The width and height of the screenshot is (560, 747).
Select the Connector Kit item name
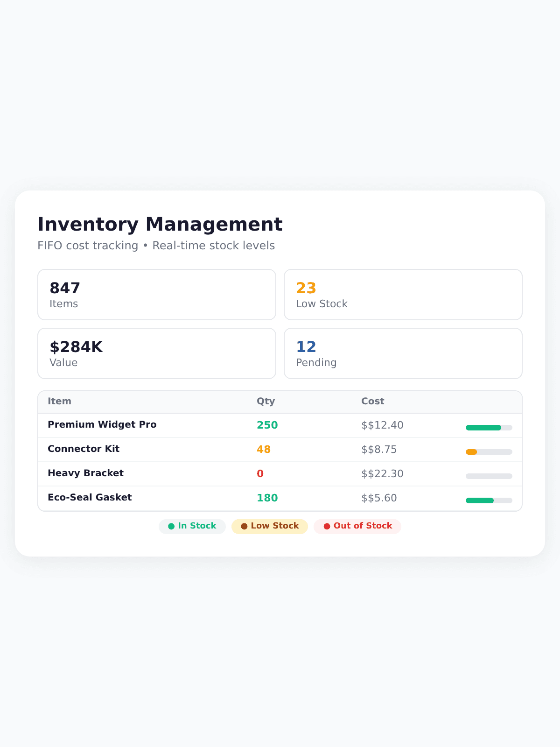tap(84, 449)
